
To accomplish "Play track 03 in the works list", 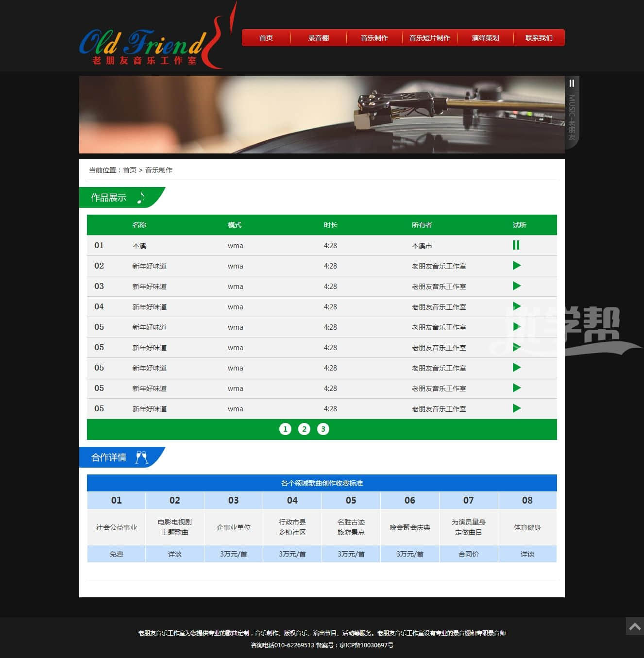I will tap(516, 286).
